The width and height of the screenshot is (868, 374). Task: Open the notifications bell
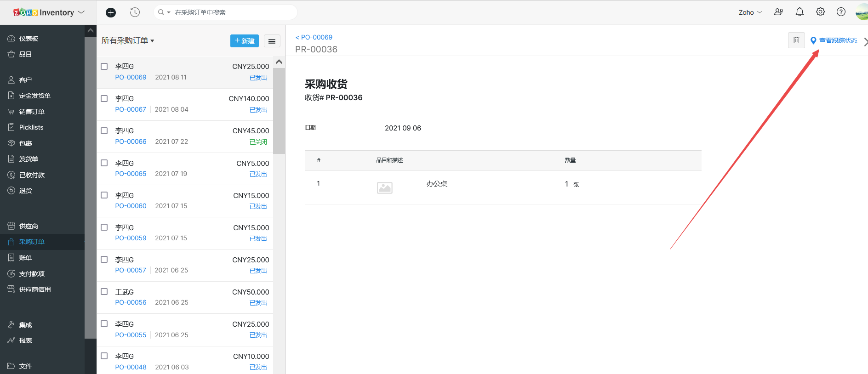pos(799,12)
